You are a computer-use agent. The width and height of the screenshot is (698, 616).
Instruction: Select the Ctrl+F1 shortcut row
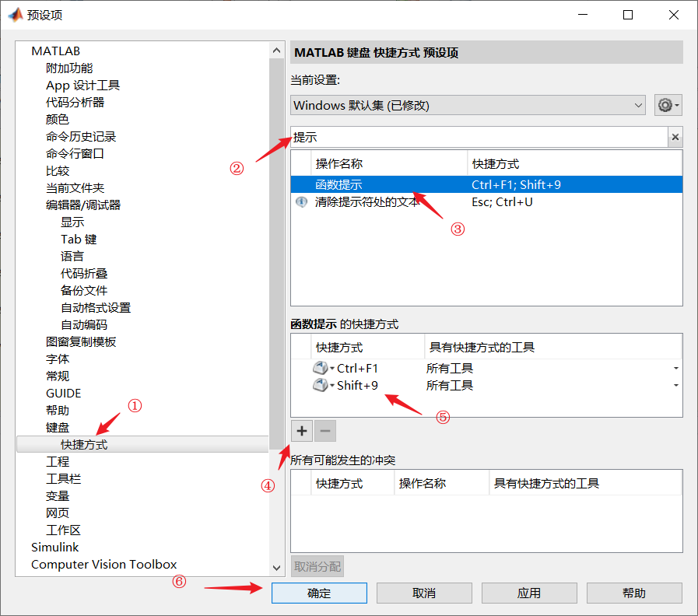(x=486, y=368)
